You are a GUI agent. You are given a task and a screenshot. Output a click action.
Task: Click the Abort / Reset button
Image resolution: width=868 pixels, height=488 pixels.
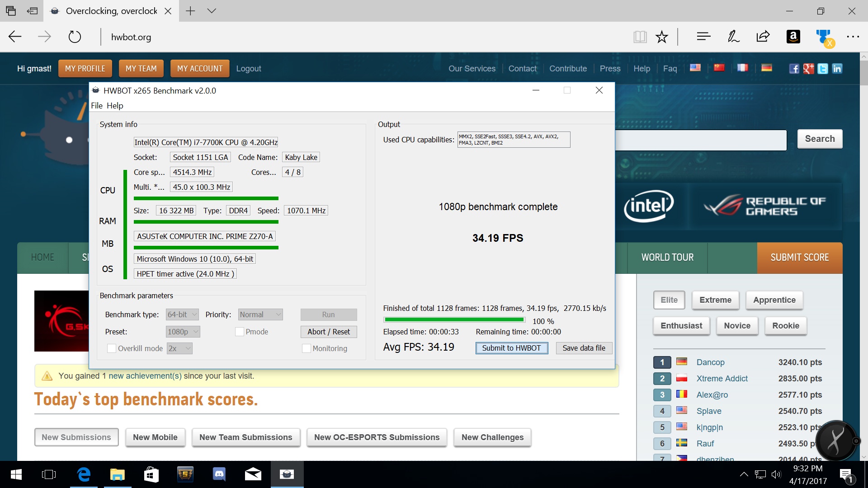point(329,332)
